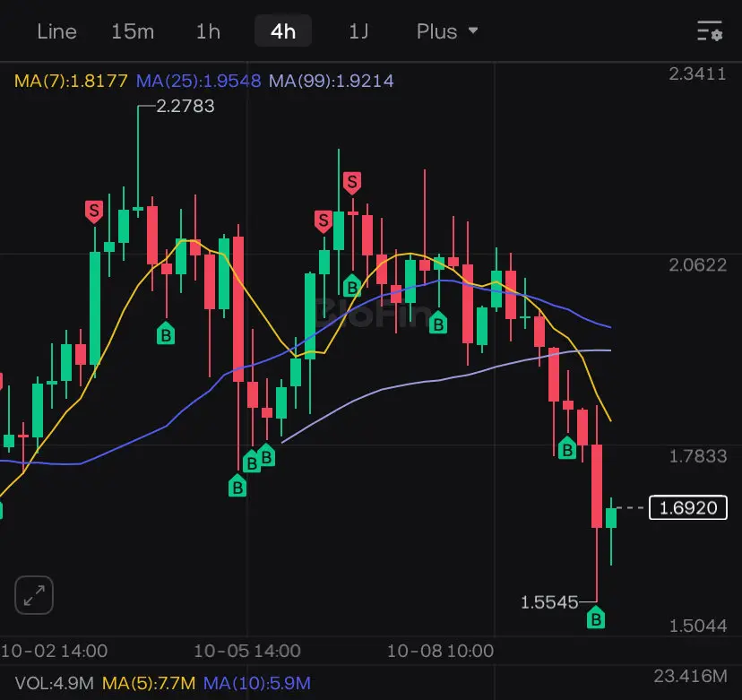This screenshot has height=700, width=742.
Task: Click the VOL:4.9M volume label
Action: (54, 683)
